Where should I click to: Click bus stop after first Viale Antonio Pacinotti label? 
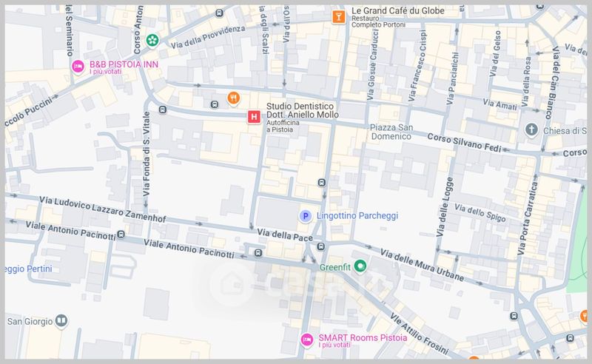pyautogui.click(x=121, y=235)
